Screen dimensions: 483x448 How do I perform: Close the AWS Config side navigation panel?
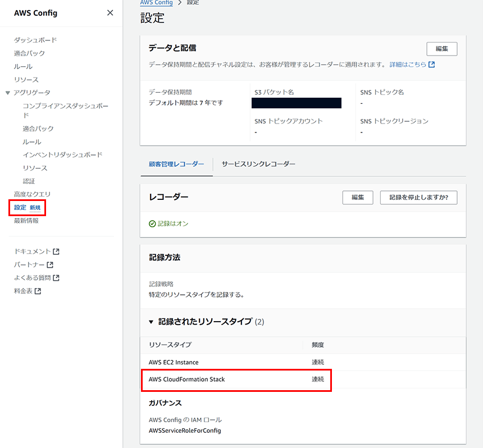pos(110,13)
